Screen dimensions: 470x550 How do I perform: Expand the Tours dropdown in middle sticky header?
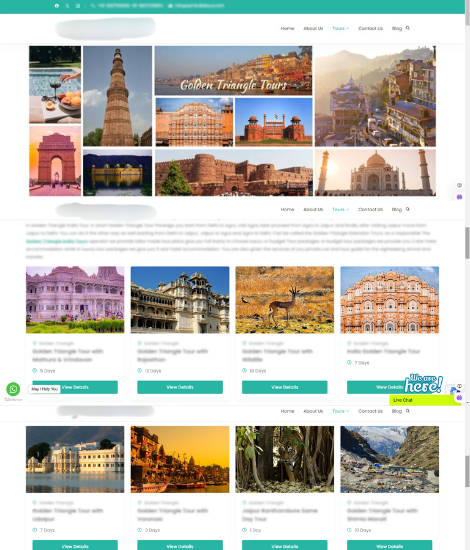pyautogui.click(x=341, y=209)
